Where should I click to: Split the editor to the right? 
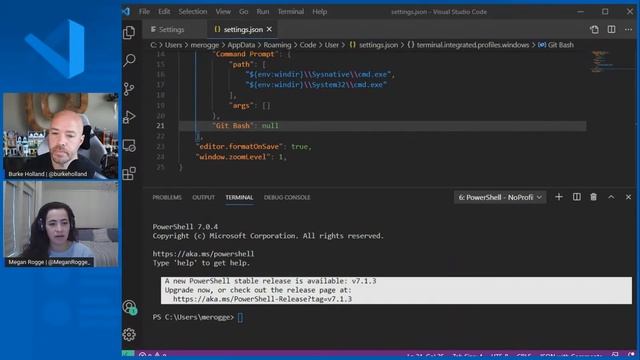611,29
